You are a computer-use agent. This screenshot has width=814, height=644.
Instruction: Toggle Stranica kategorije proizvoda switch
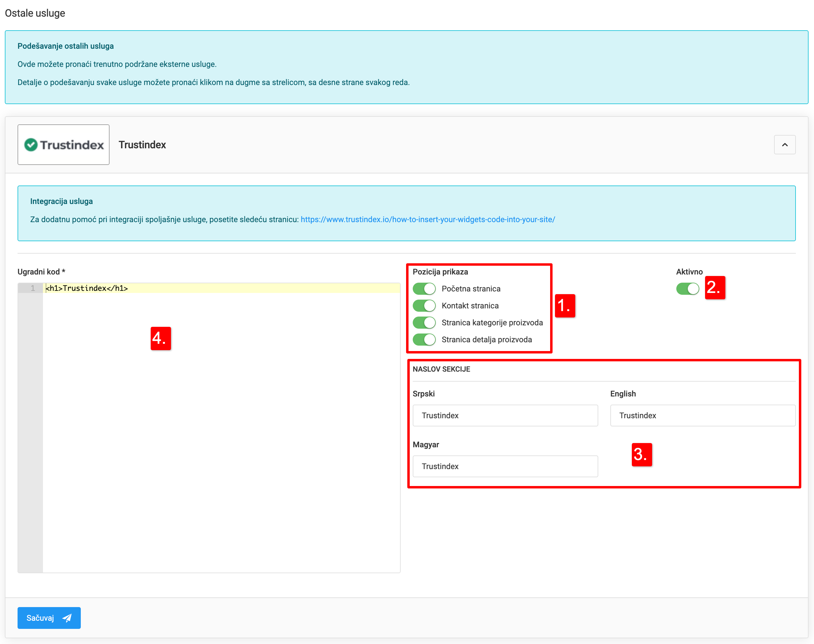click(x=424, y=323)
